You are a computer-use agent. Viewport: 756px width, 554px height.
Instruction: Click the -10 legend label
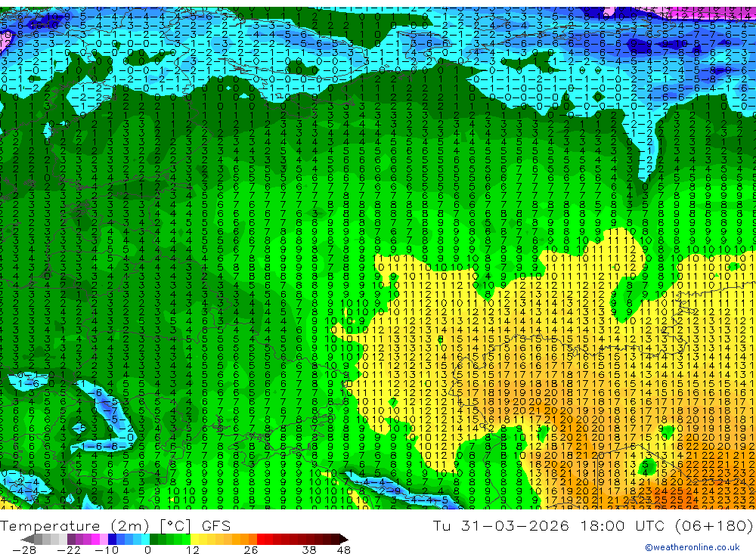[x=107, y=550]
